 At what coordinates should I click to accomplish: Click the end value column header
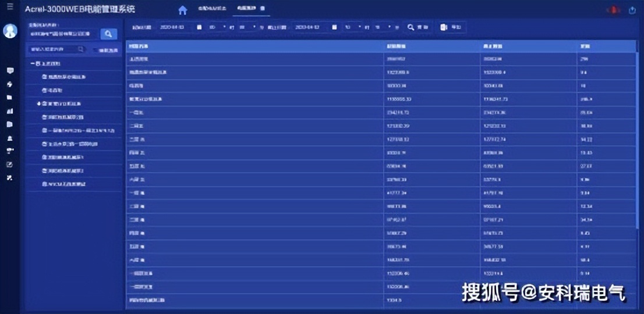[x=528, y=47]
